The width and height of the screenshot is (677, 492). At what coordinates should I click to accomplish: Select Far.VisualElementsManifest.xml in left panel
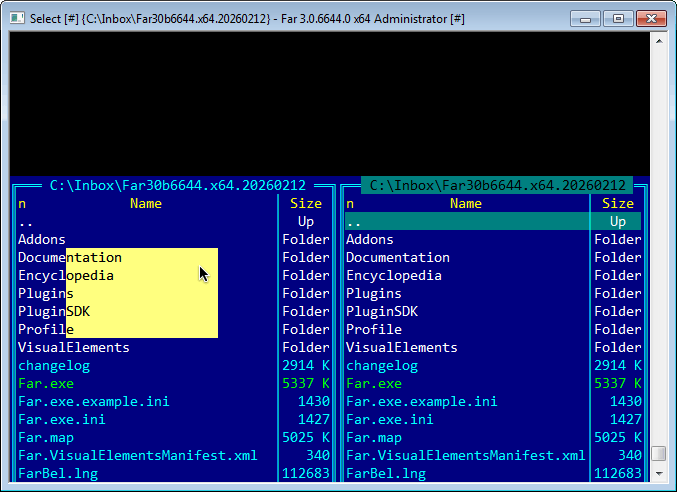(x=138, y=456)
